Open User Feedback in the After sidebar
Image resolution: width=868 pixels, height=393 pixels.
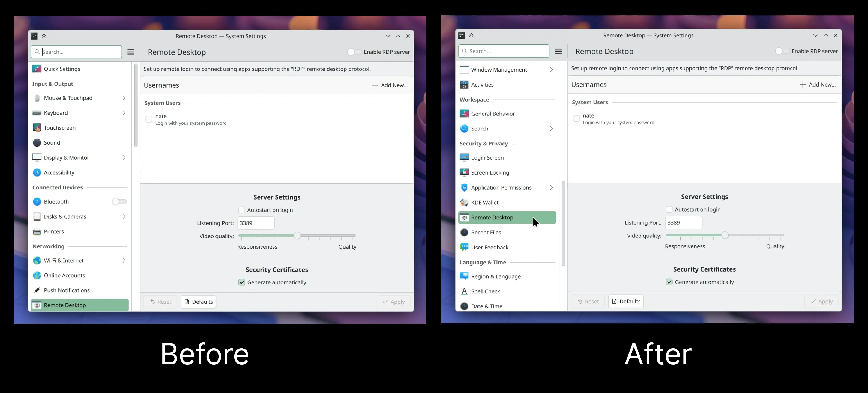tap(507, 247)
